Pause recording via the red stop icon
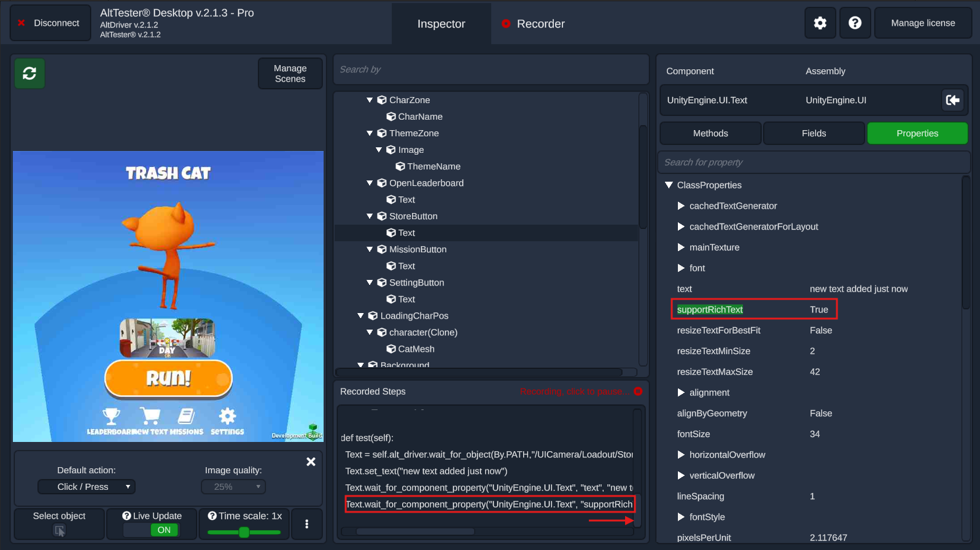The width and height of the screenshot is (980, 550). click(638, 391)
